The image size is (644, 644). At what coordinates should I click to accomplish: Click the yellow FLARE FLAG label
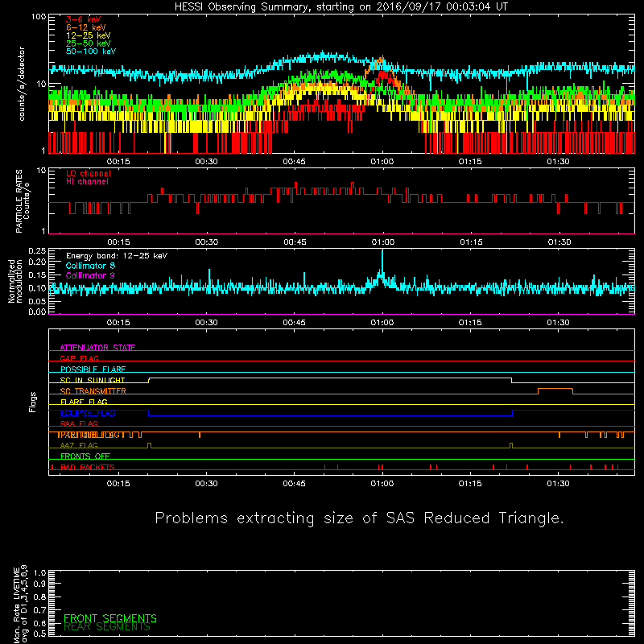[x=84, y=402]
